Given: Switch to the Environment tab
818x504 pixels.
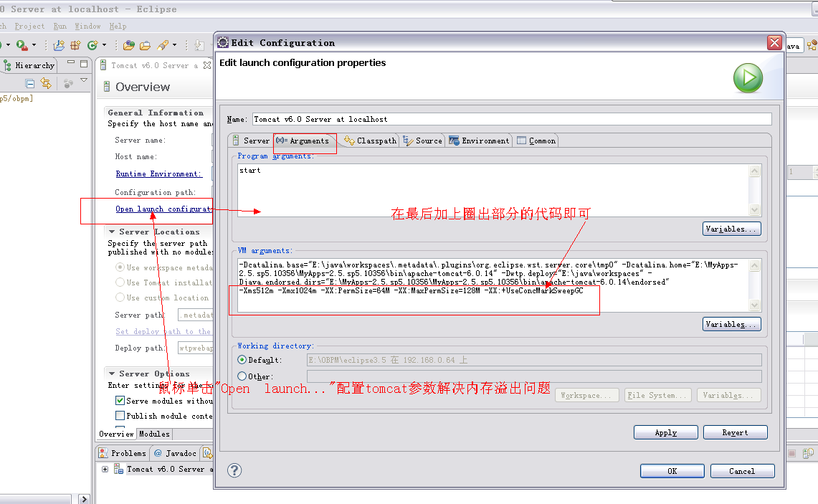Looking at the screenshot, I should 479,141.
